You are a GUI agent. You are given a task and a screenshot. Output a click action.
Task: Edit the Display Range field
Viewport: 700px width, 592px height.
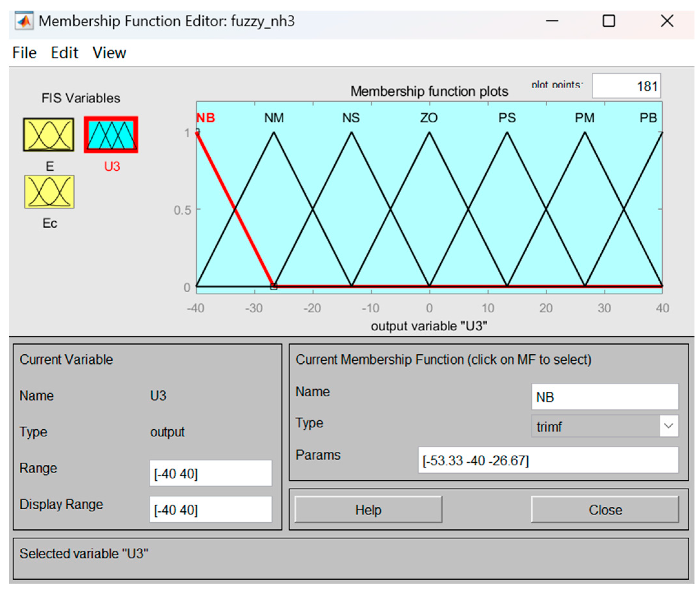(x=210, y=510)
